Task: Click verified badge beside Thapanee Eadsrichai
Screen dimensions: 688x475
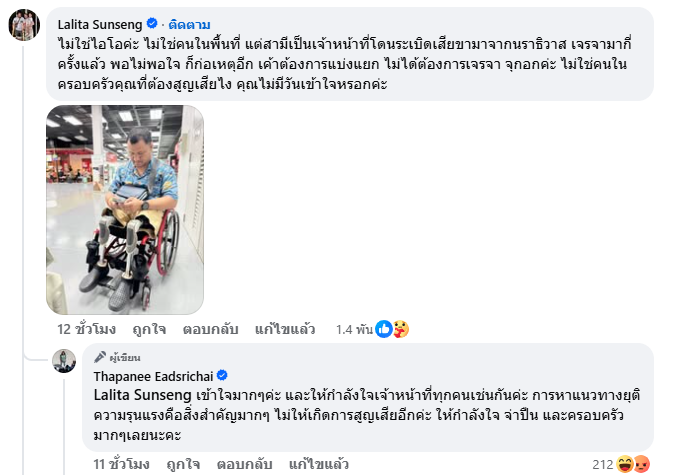Action: click(x=222, y=375)
